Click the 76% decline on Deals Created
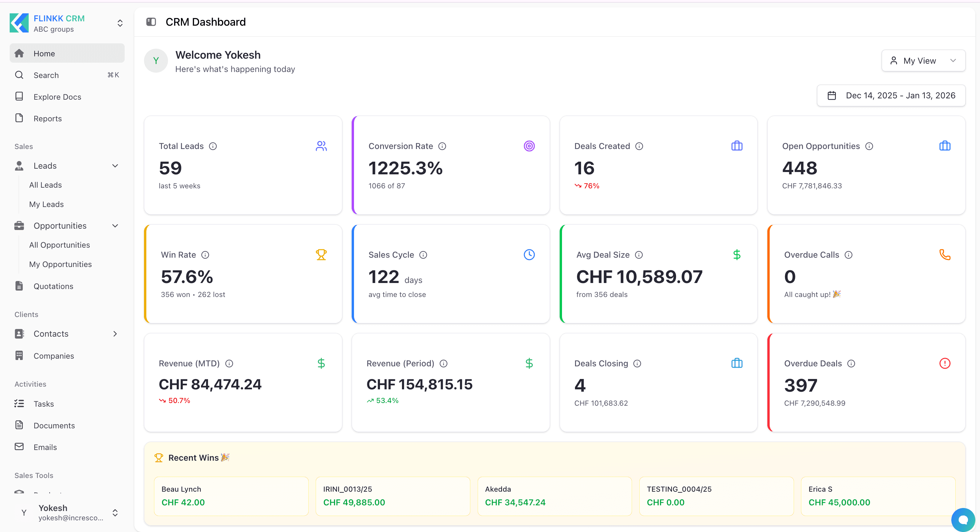Image resolution: width=980 pixels, height=532 pixels. [x=587, y=186]
